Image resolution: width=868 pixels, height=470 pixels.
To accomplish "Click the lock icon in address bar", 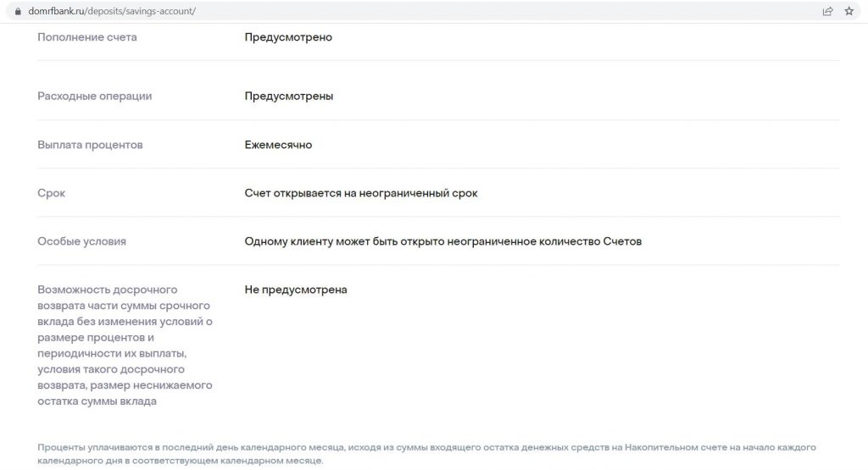I will click(18, 11).
